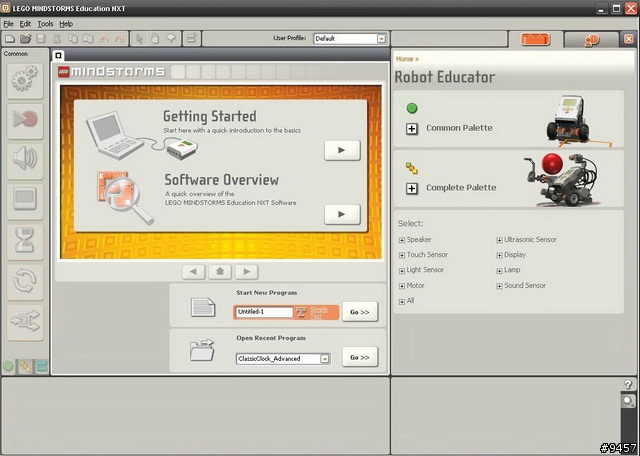This screenshot has width=640, height=456.
Task: Click the Create My Block toolbar icon
Action: [191, 39]
